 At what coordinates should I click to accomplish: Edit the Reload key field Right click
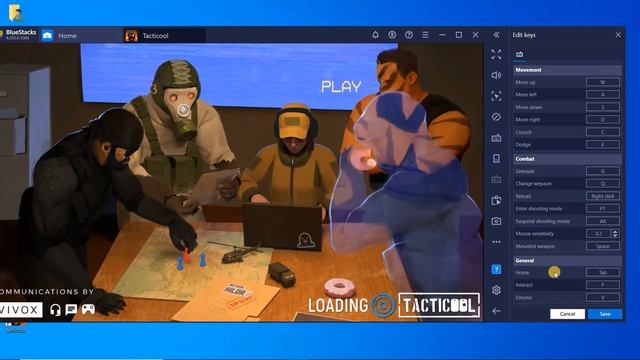tap(603, 196)
